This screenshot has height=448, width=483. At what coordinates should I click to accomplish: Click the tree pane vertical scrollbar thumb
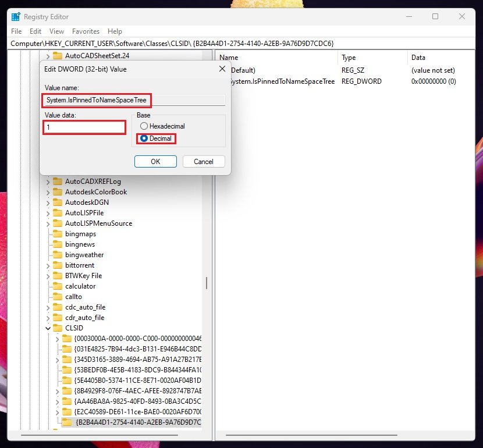point(207,283)
